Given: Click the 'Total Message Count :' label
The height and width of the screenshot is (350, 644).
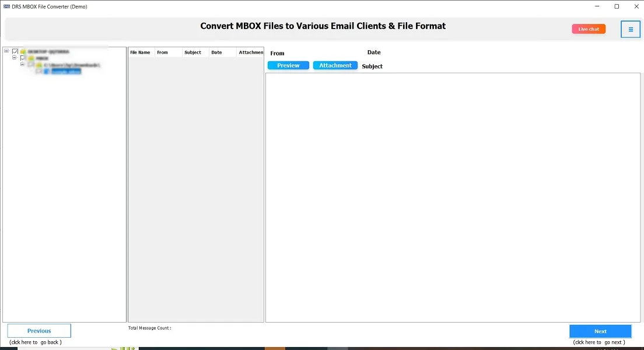Looking at the screenshot, I should tap(149, 328).
